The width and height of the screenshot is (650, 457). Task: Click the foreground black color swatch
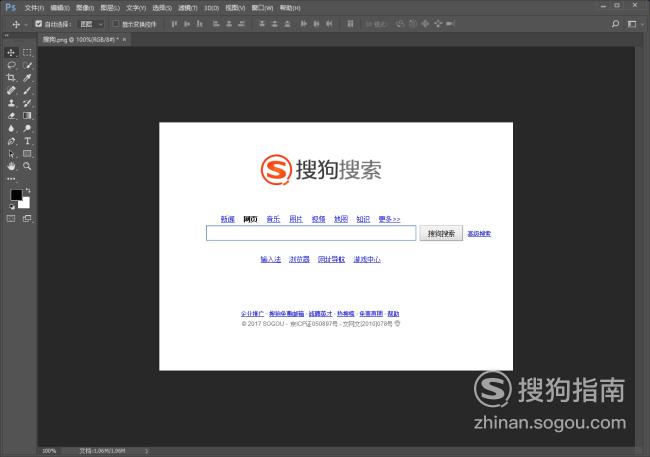(x=16, y=194)
